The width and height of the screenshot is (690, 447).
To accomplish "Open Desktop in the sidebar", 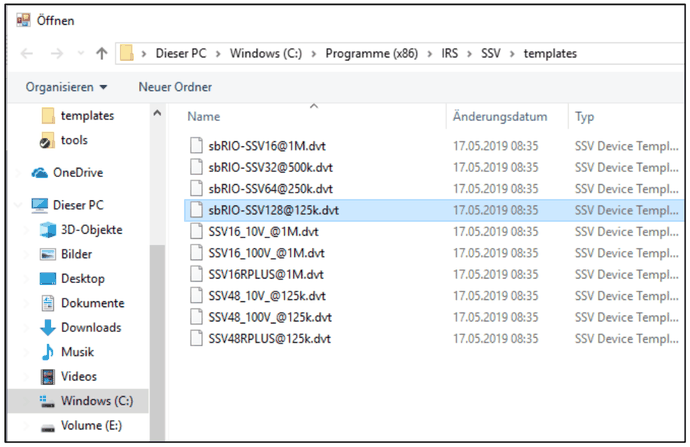I will point(83,278).
